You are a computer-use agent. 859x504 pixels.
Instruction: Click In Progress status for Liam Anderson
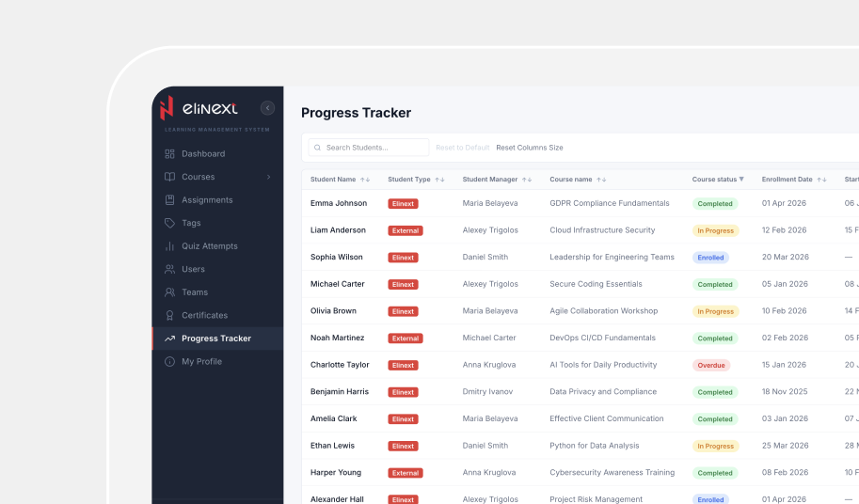[715, 230]
